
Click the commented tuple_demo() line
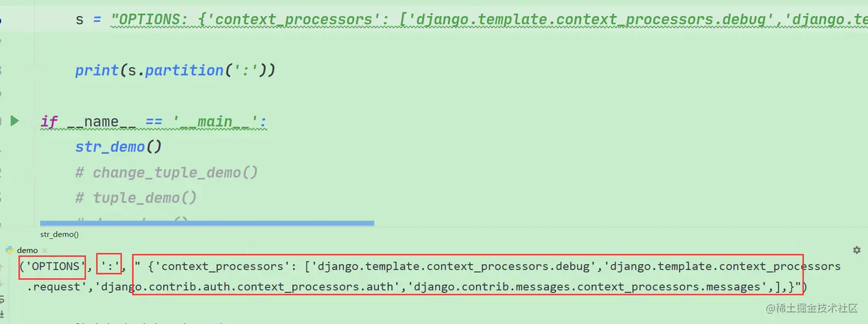tap(136, 198)
